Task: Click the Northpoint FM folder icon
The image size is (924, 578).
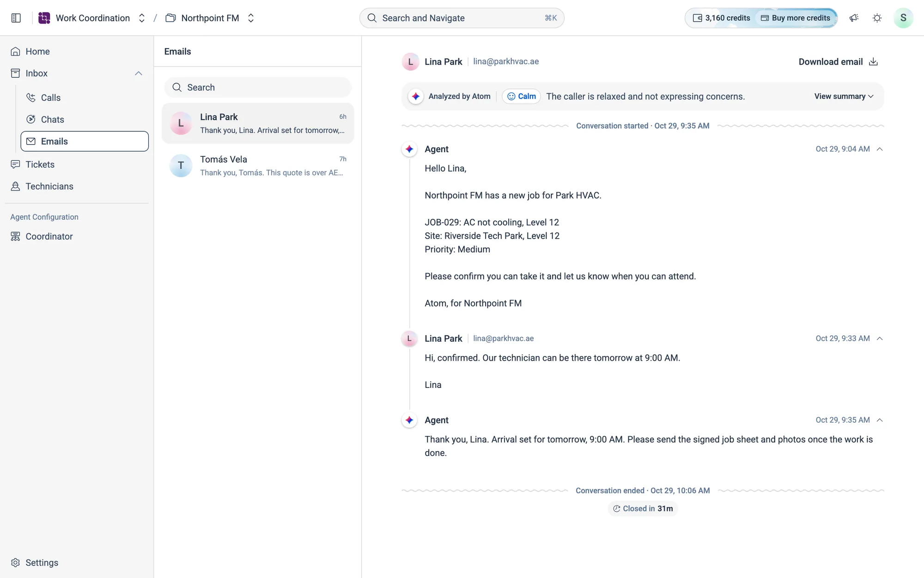Action: click(170, 18)
